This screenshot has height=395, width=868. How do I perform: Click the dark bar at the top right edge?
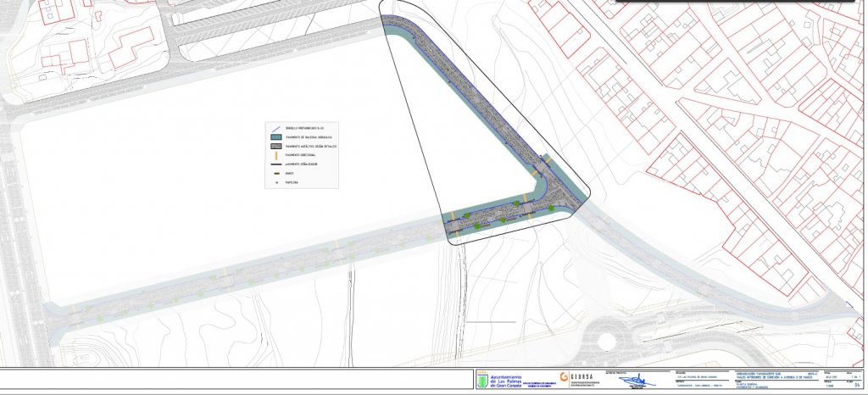coord(739,2)
